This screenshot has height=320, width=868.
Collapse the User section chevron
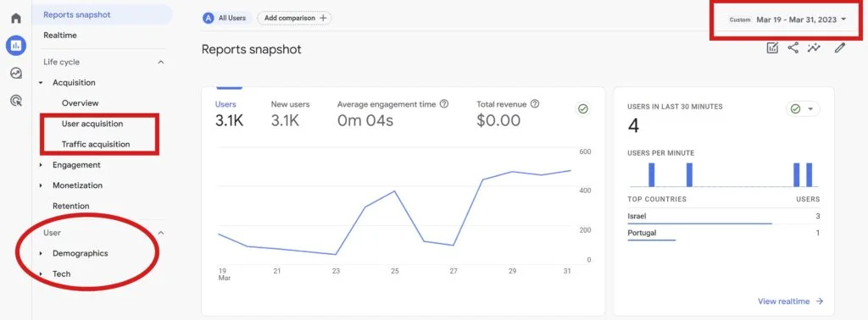[x=160, y=233]
